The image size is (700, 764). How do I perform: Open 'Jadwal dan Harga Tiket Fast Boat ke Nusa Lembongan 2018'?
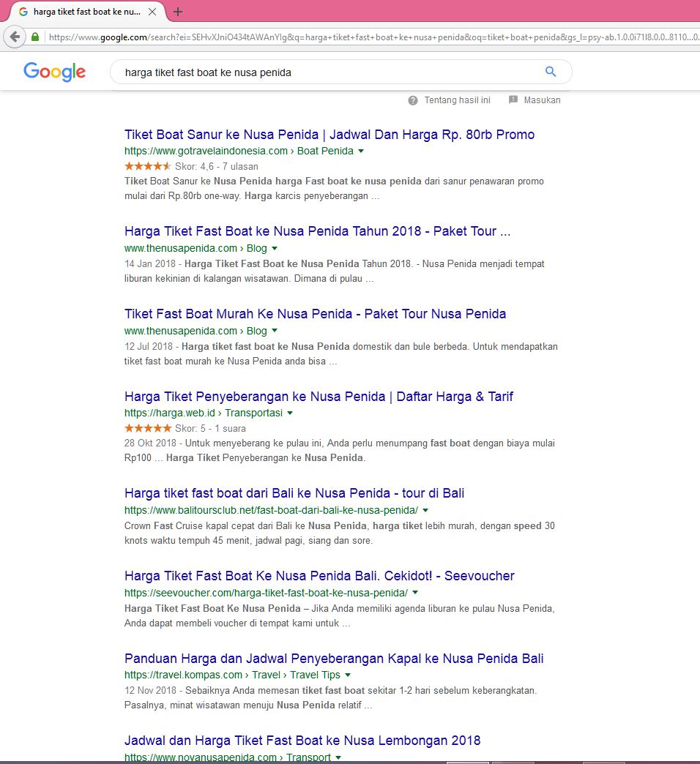[x=302, y=741]
